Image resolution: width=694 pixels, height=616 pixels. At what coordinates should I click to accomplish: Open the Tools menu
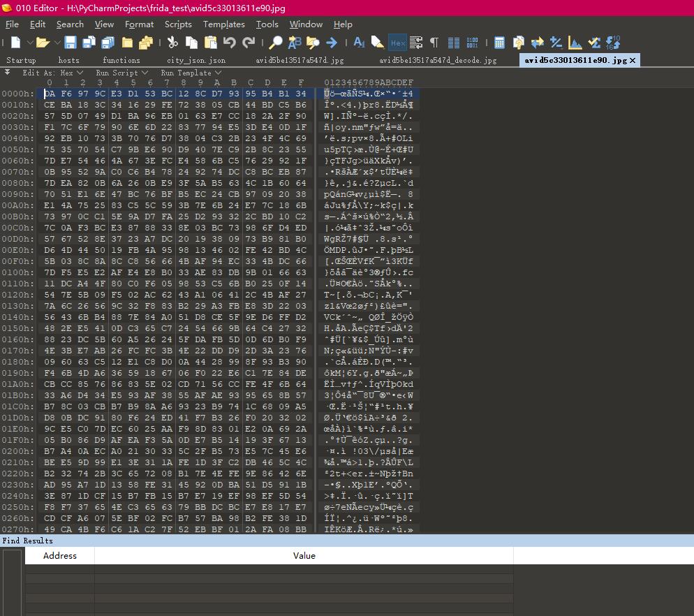click(267, 24)
